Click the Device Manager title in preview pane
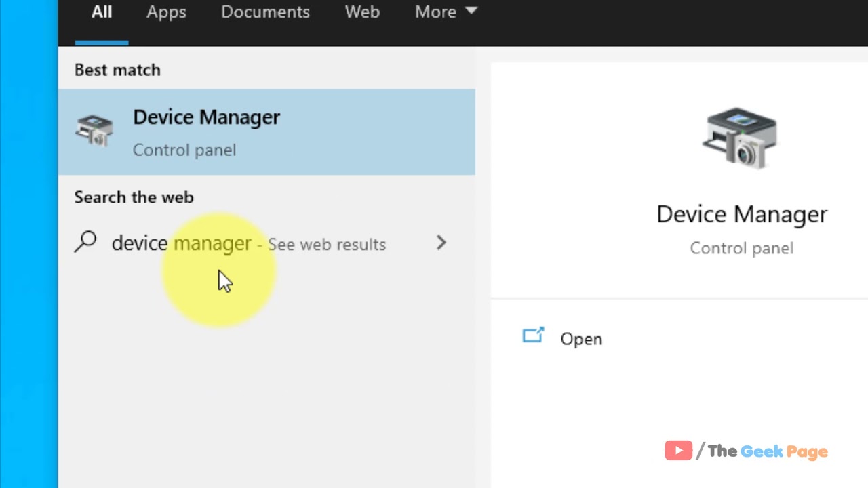 (742, 214)
